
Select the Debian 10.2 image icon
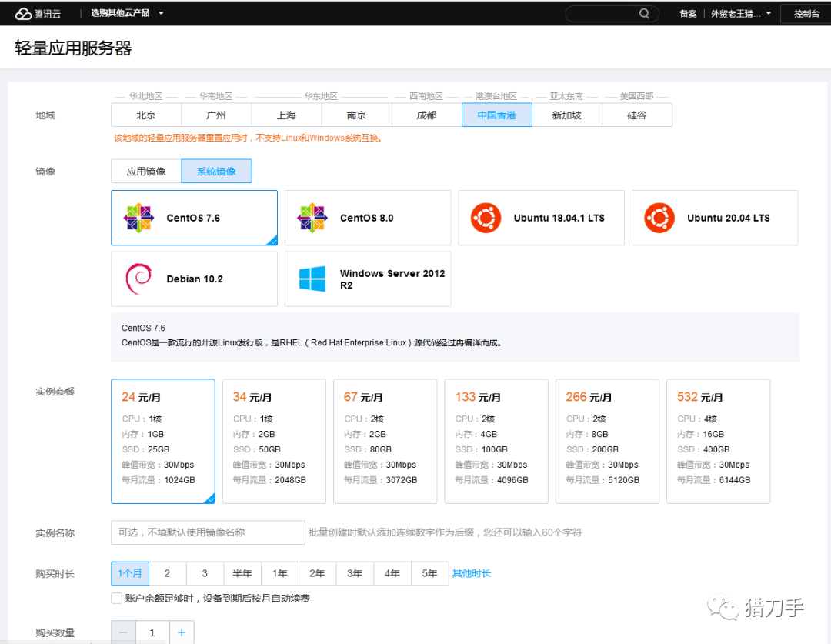[x=138, y=279]
